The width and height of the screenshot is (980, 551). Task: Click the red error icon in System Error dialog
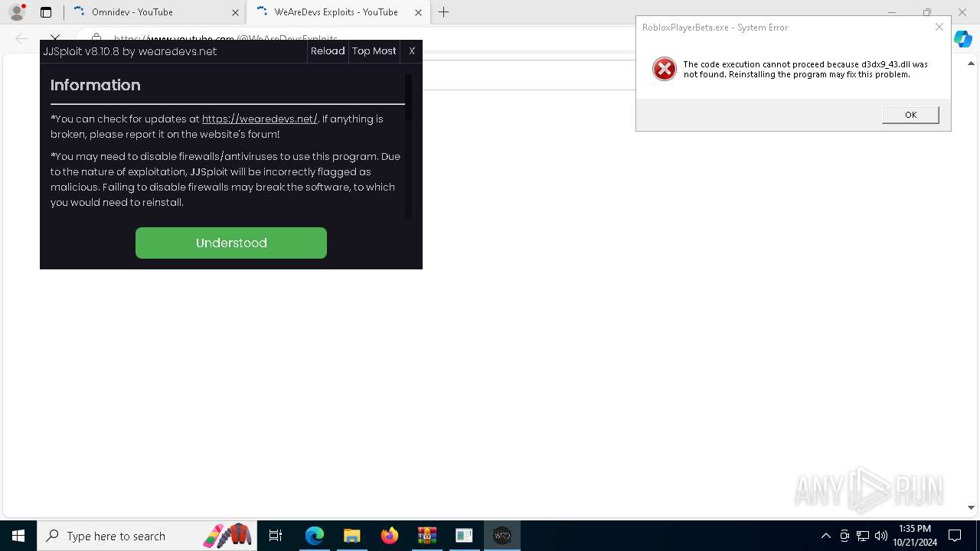665,69
